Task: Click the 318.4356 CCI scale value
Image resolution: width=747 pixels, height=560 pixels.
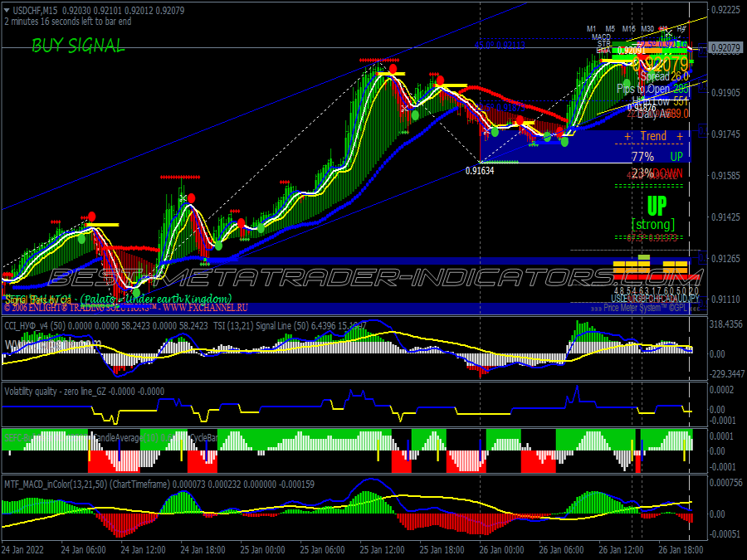Action: 725,324
